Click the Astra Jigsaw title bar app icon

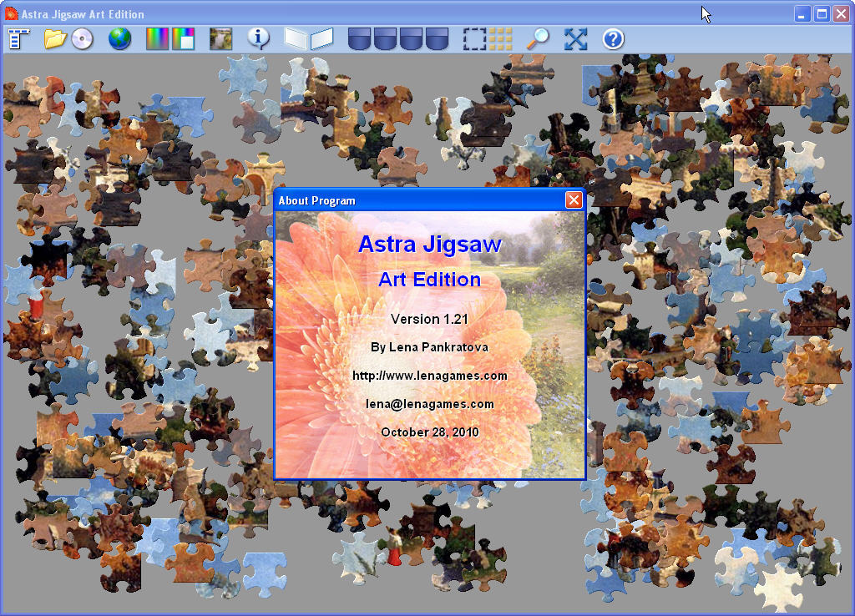11,13
